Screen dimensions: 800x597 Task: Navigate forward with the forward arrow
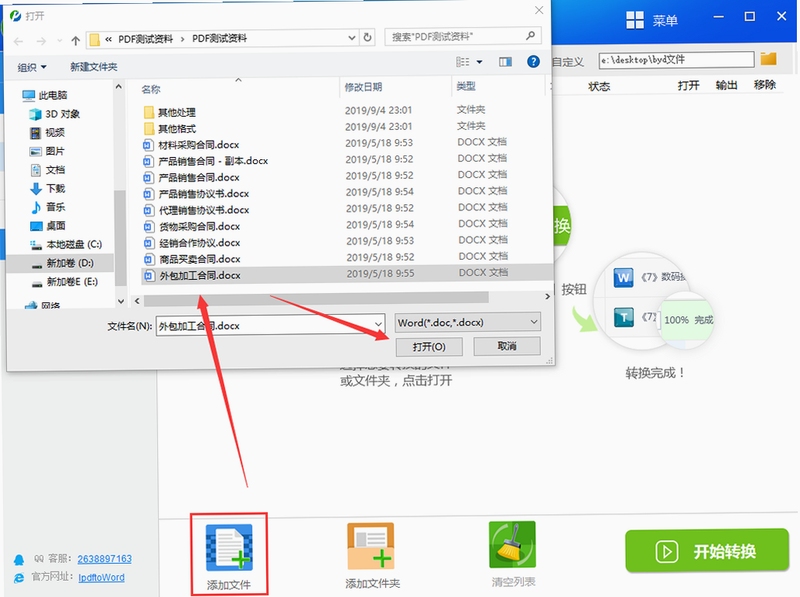(x=41, y=41)
